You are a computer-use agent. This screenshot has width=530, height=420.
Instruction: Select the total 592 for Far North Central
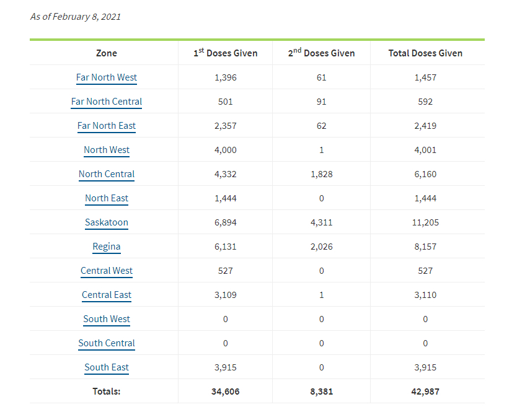tap(425, 102)
